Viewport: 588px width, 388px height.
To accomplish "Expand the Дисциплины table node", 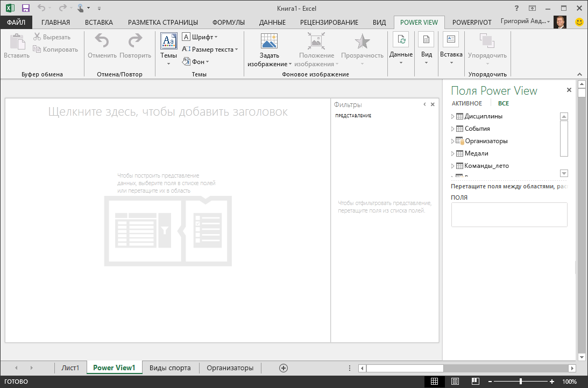I will tap(452, 116).
